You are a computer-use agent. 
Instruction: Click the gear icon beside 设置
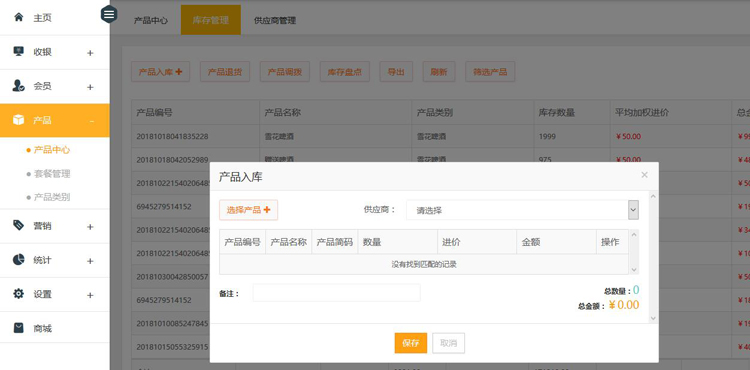[19, 294]
